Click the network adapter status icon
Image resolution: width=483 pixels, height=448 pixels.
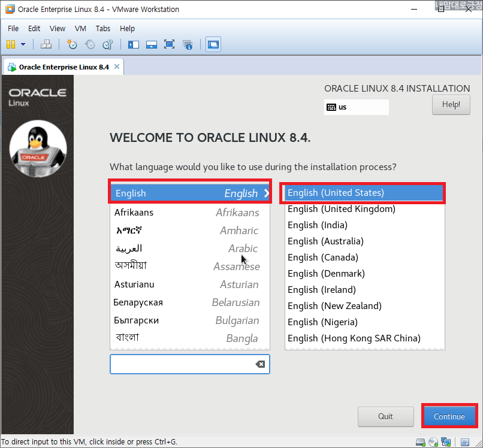(x=446, y=442)
